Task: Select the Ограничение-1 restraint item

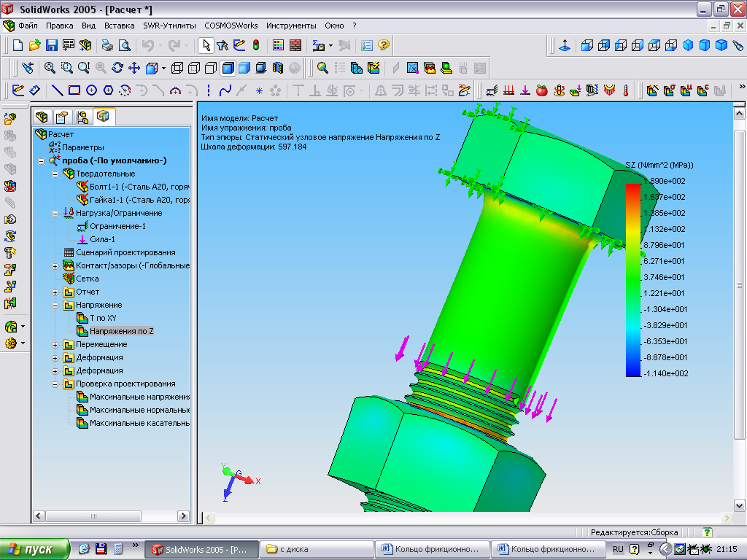Action: 117,226
